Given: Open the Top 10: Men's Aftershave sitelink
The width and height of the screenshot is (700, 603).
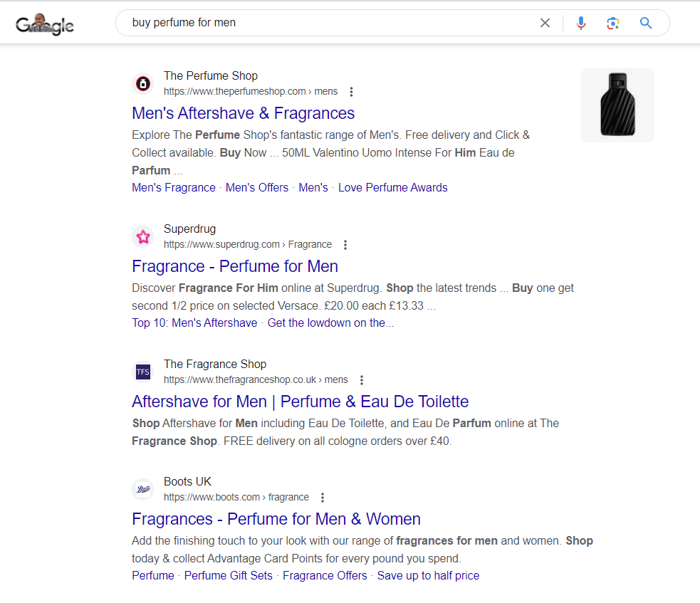Looking at the screenshot, I should point(194,323).
